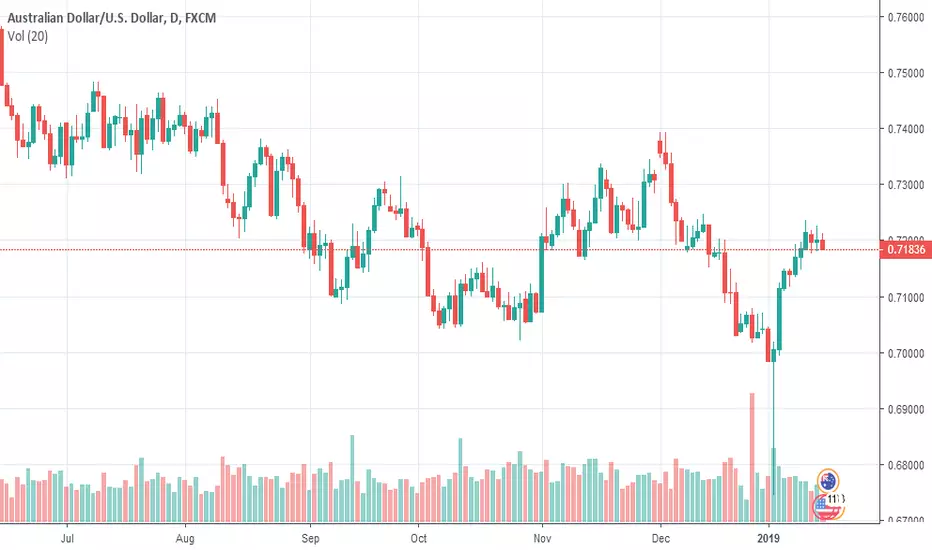Select the Vol (20) indicator label
Image resolution: width=932 pixels, height=550 pixels.
28,36
